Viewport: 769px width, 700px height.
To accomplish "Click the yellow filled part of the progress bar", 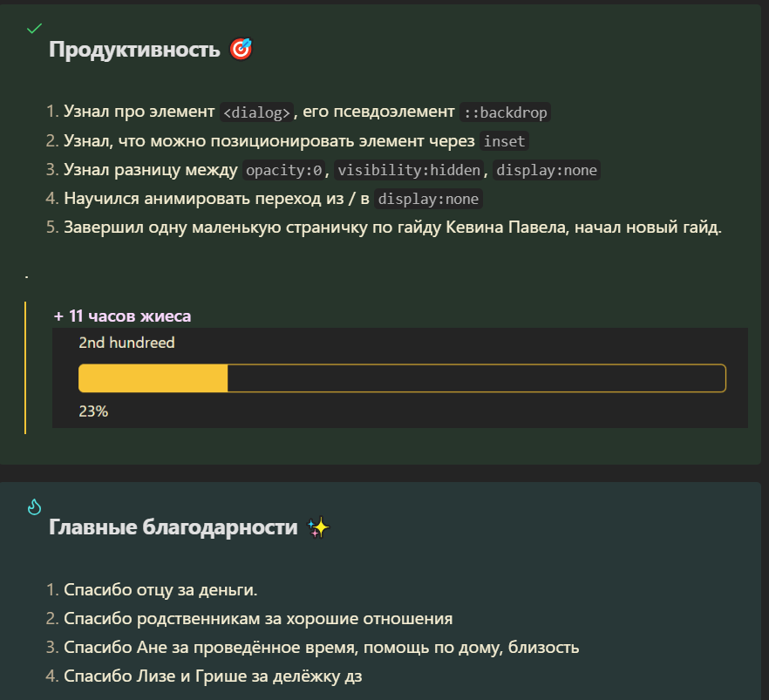I will (x=153, y=378).
